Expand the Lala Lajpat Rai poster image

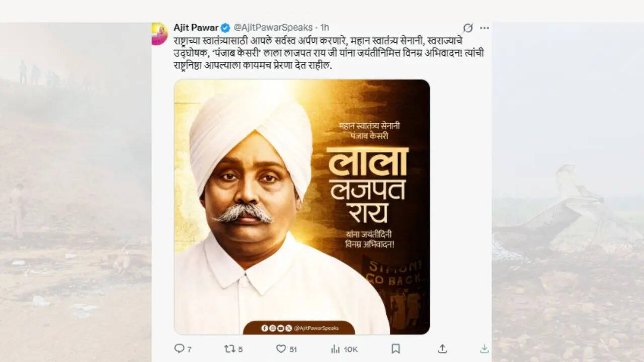pos(302,207)
